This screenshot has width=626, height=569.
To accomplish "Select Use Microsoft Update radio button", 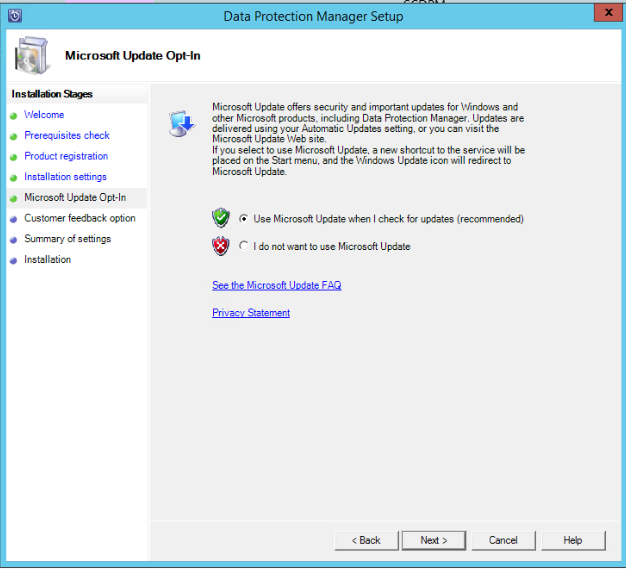I will pos(244,219).
